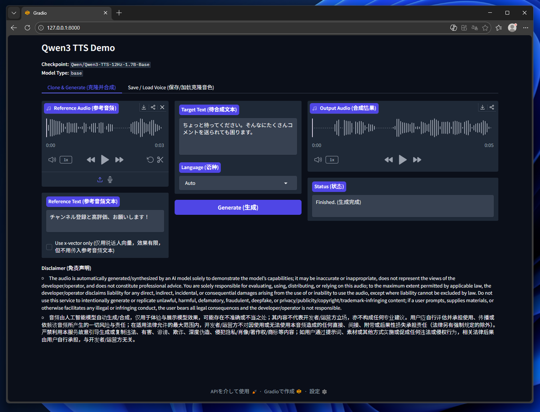Screen dimensions: 540x412
Task: Click the Generate button
Action: [x=238, y=207]
